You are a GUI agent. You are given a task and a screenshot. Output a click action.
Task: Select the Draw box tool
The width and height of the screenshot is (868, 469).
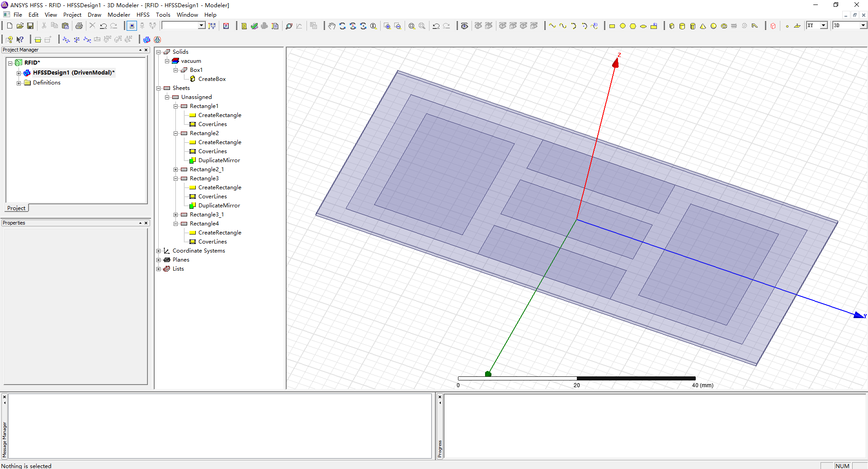tap(672, 26)
